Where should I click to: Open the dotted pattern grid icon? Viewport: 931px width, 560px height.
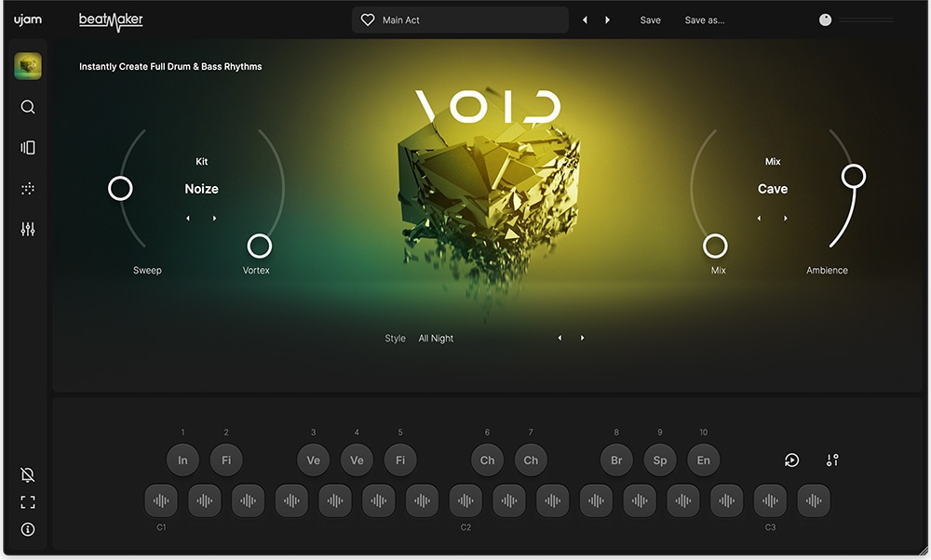click(28, 189)
